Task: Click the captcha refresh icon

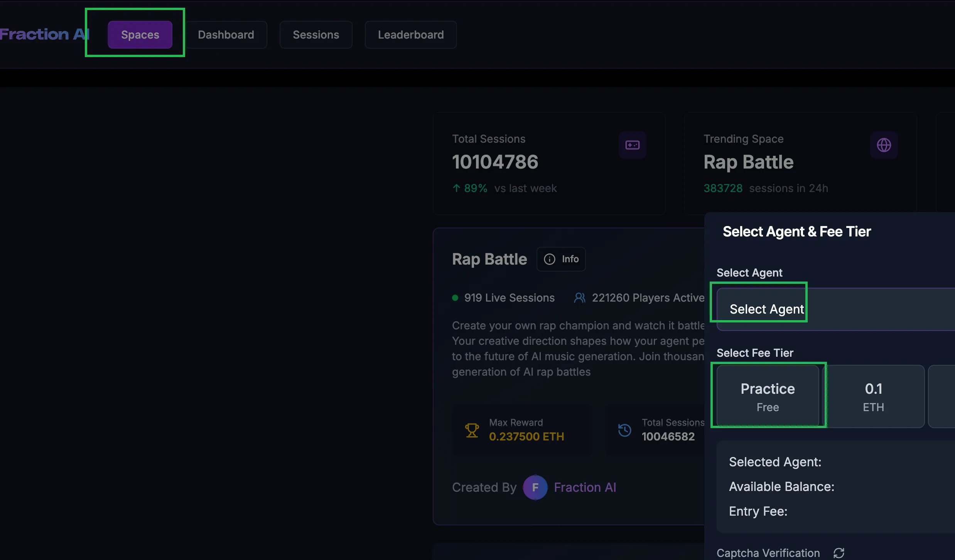Action: [839, 553]
